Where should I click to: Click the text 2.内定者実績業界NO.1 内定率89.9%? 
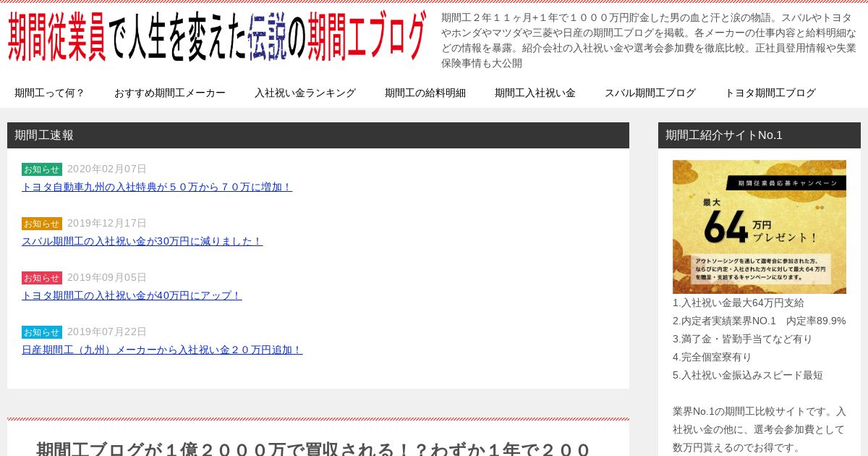759,321
